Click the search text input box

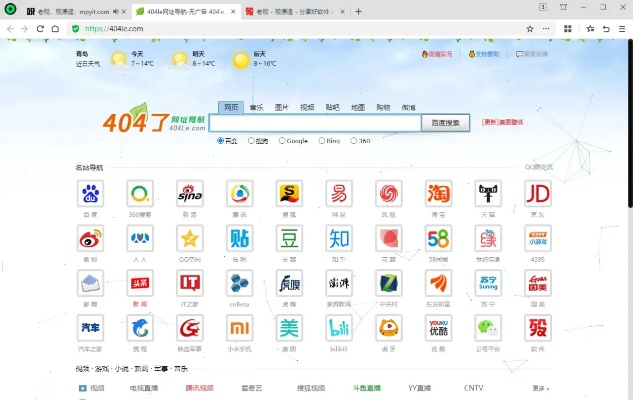pos(315,123)
